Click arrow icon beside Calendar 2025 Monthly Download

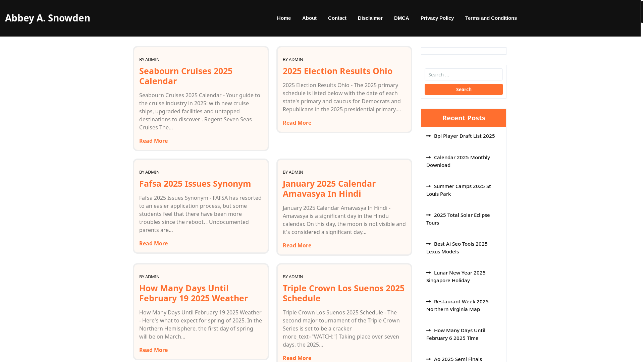[x=428, y=157]
